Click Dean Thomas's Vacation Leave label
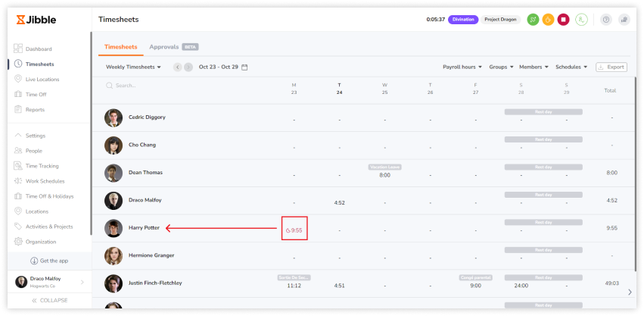This screenshot has height=316, width=644. (385, 167)
